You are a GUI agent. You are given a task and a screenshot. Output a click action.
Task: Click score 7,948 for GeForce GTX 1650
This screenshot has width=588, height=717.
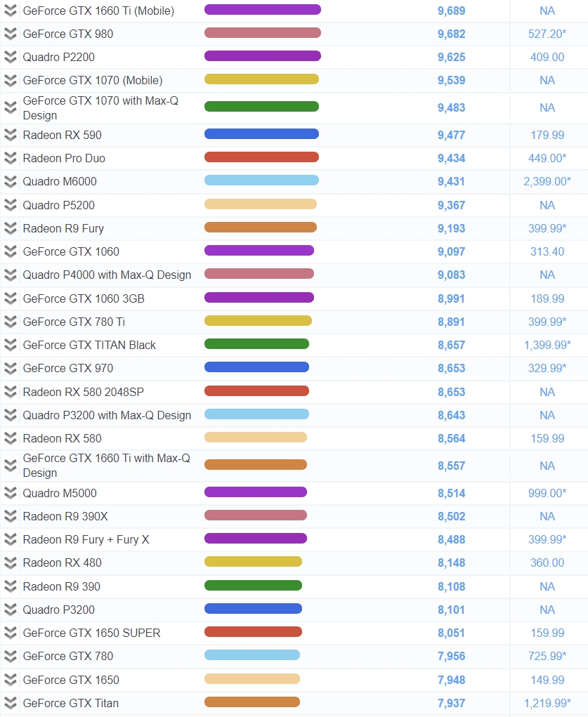click(x=451, y=680)
